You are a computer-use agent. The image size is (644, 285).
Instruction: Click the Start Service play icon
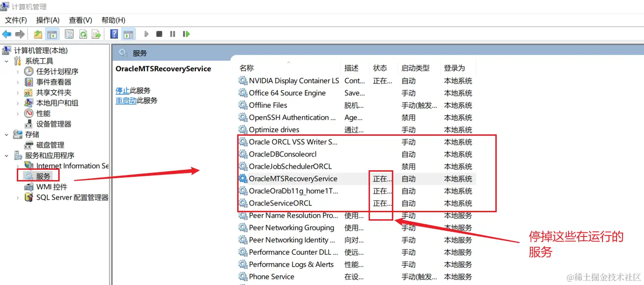coord(146,34)
